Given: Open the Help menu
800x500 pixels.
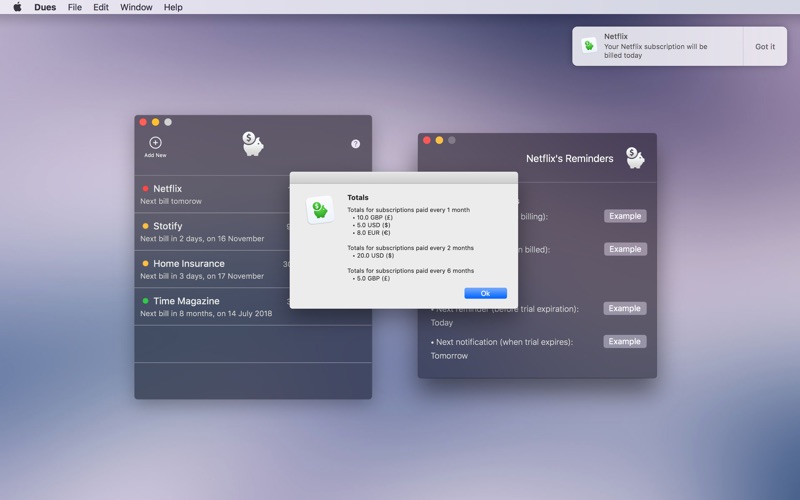Looking at the screenshot, I should pyautogui.click(x=173, y=7).
